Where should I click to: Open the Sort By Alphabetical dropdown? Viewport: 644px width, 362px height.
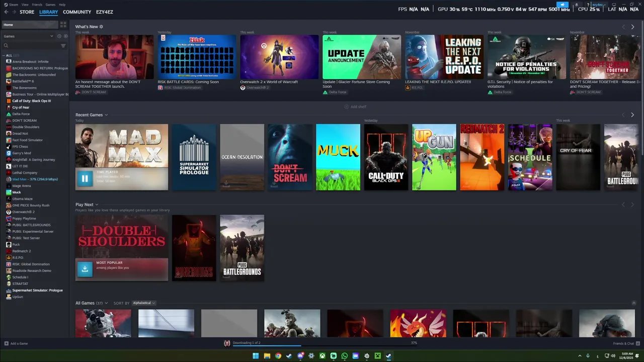click(143, 303)
